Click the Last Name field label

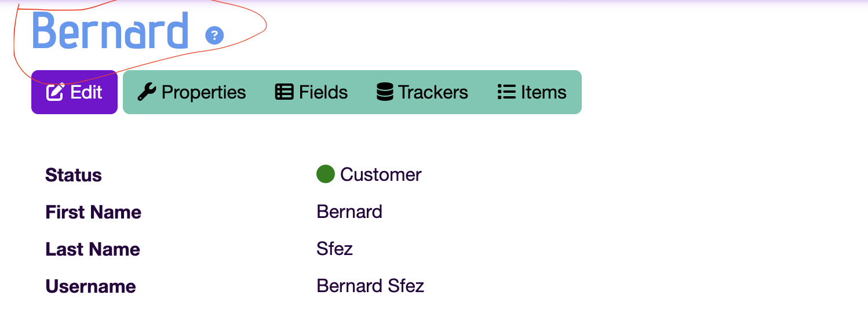point(93,249)
